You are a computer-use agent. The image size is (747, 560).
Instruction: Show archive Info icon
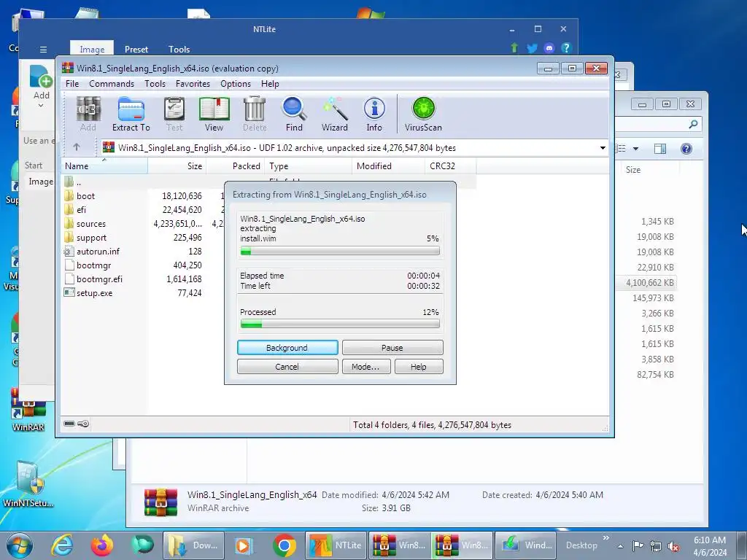coord(374,114)
